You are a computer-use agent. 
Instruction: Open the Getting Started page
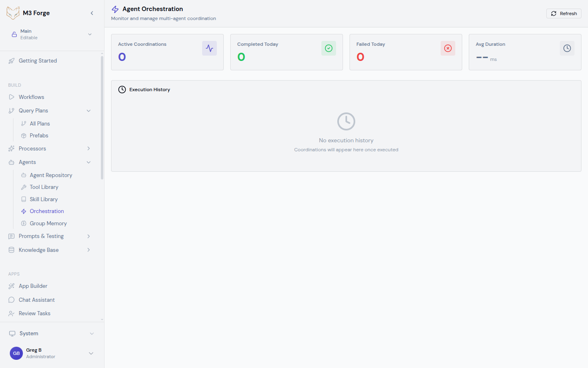(x=38, y=61)
